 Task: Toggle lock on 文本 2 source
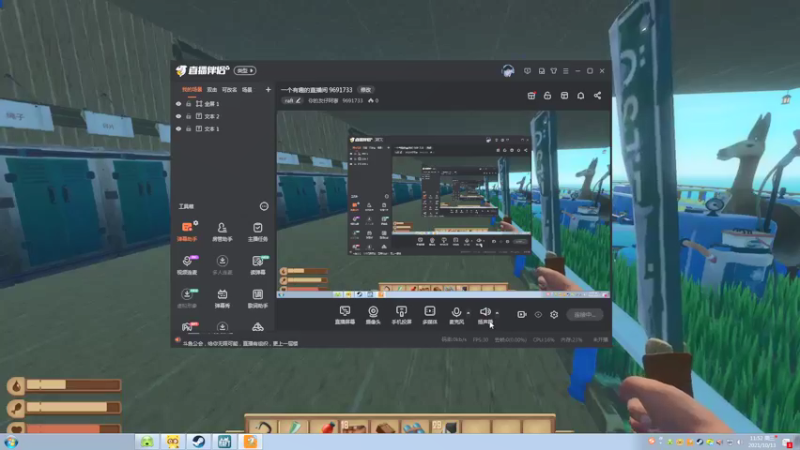point(188,116)
